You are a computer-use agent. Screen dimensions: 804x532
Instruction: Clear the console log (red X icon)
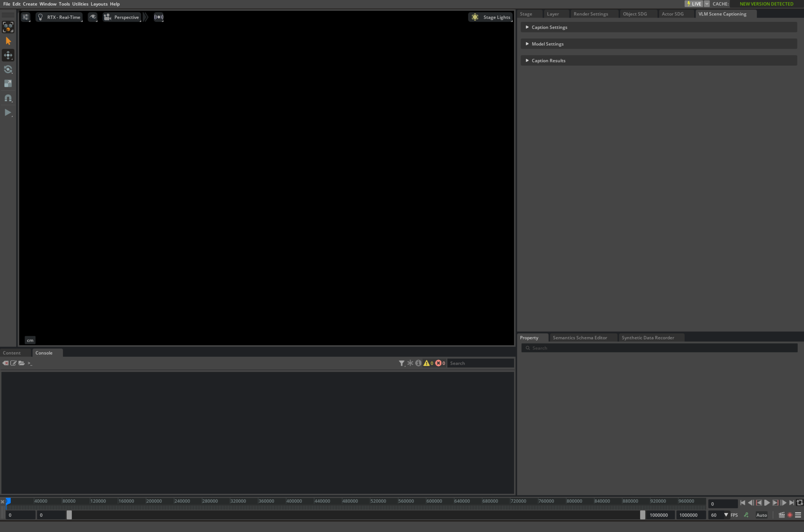tap(5, 363)
